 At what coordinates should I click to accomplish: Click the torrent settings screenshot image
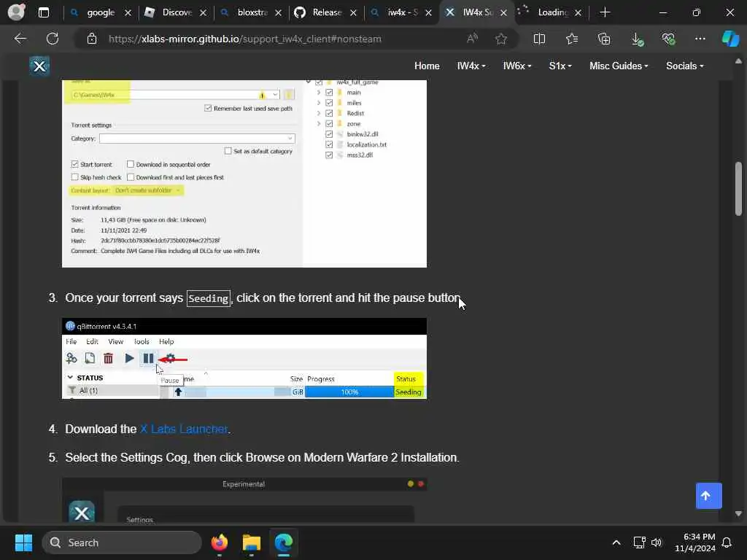[244, 174]
